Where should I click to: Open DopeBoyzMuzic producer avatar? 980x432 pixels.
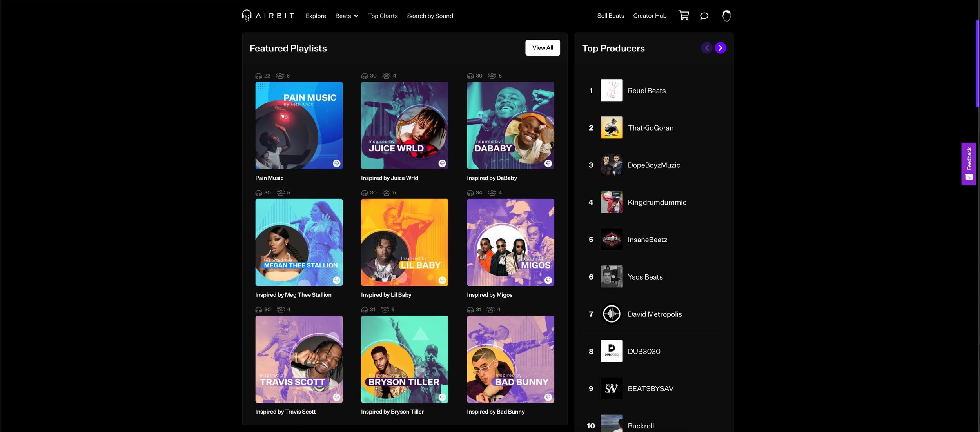[612, 165]
